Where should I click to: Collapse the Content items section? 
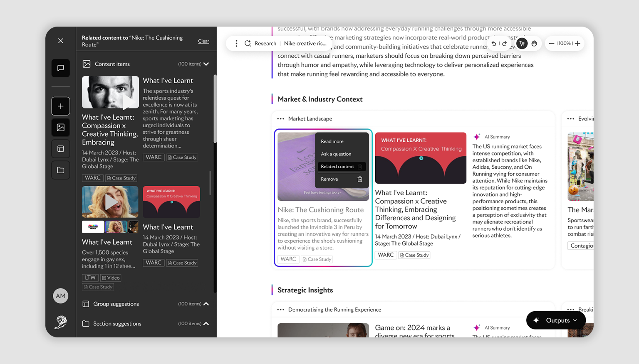tap(206, 64)
